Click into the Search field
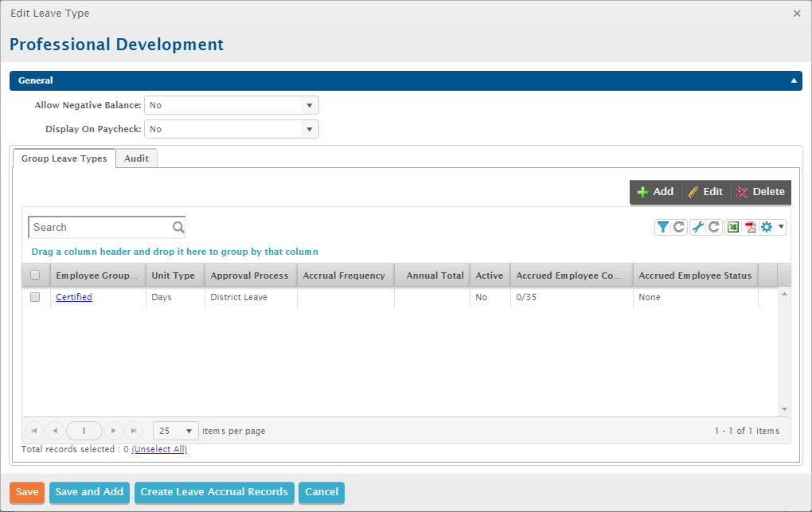 pos(100,227)
